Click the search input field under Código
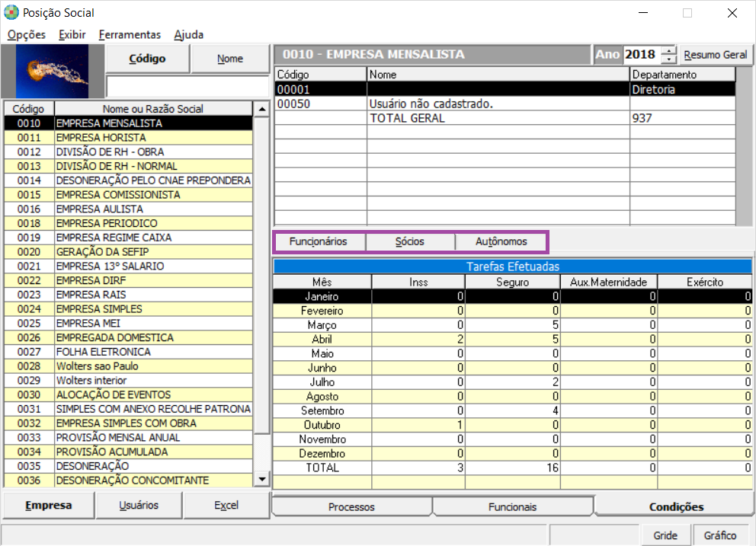The width and height of the screenshot is (756, 546). [187, 87]
